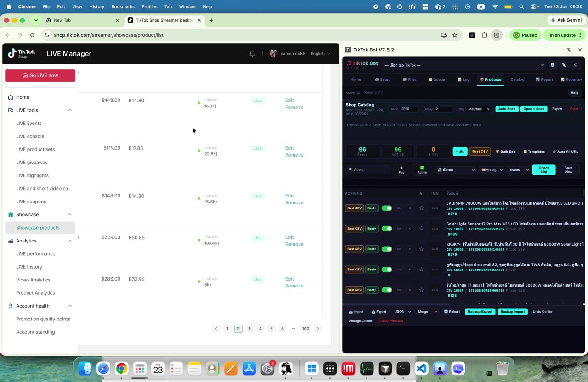Switch to the Catalog tab
This screenshot has width=588, height=382.
517,79
